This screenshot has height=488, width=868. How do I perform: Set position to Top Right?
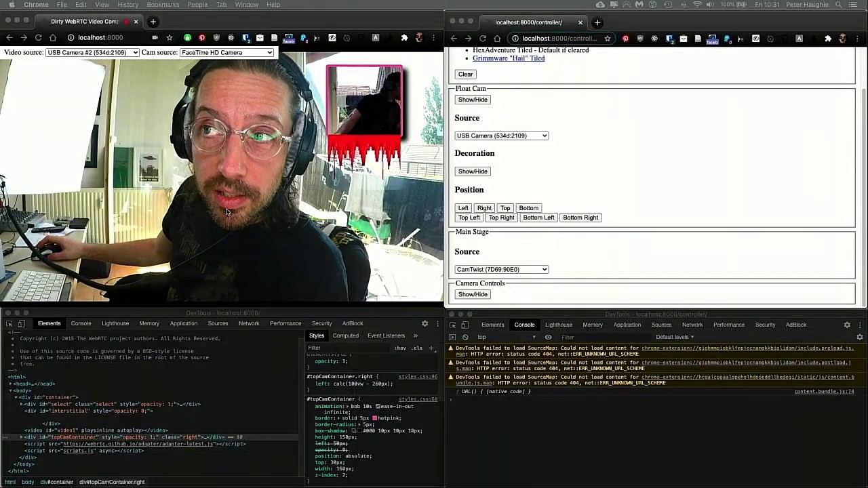(502, 218)
